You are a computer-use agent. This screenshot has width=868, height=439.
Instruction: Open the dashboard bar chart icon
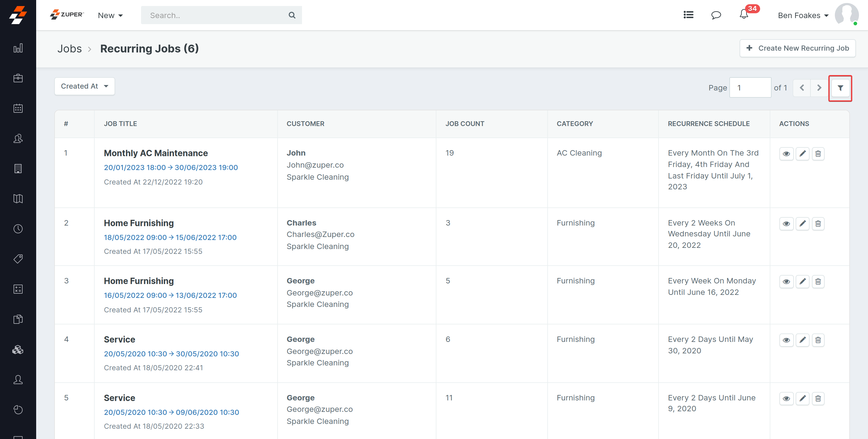[x=18, y=48]
